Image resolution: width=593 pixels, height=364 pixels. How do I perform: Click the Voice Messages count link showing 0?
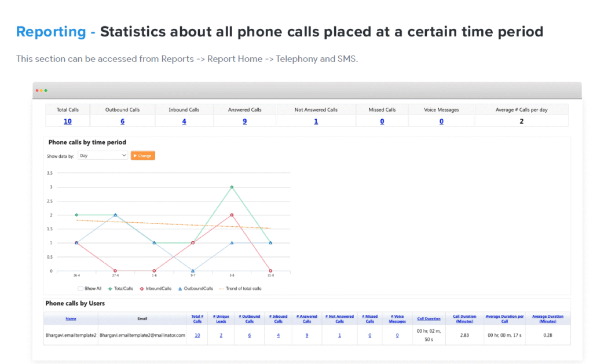point(396,335)
